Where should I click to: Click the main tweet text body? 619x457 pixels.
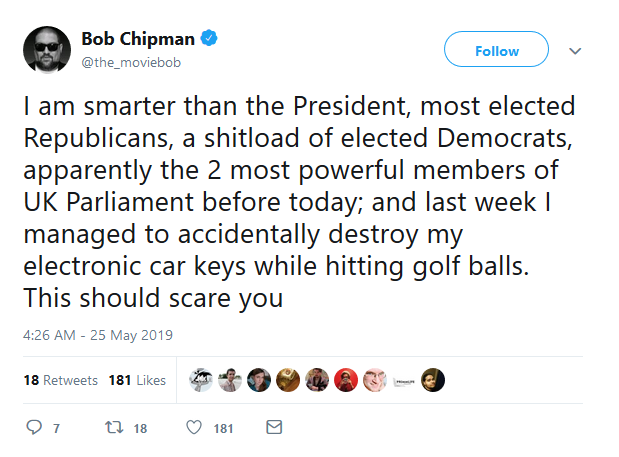click(x=299, y=202)
